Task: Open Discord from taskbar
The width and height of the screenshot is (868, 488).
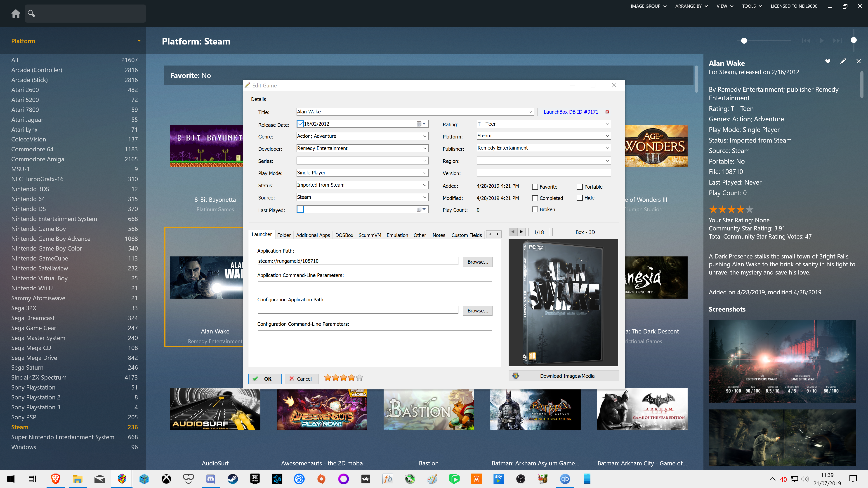Action: [211, 479]
